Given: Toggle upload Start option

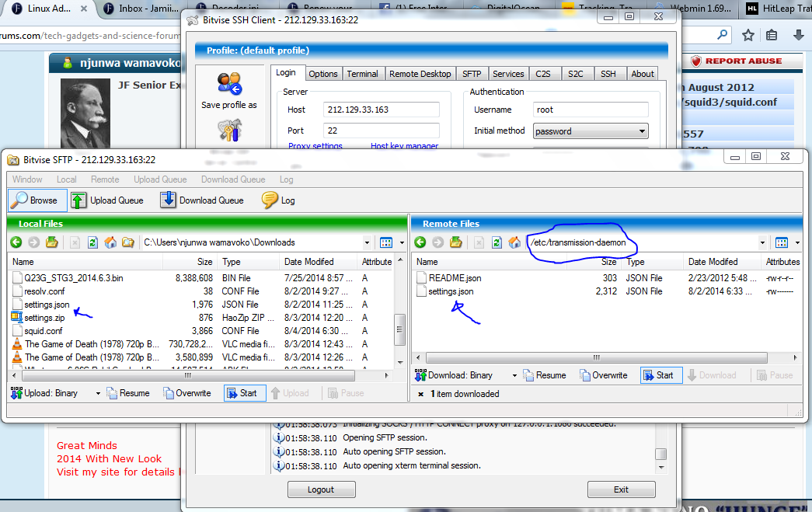Looking at the screenshot, I should point(245,393).
